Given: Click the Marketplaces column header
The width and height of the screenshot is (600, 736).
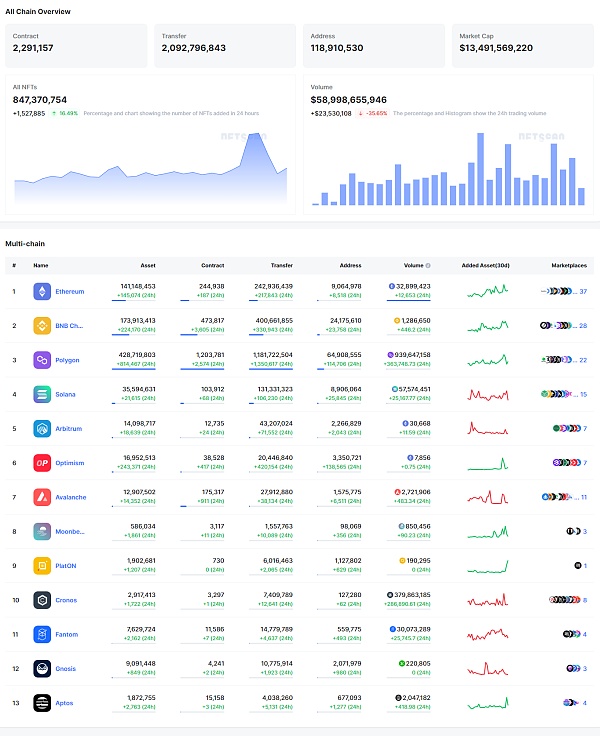Looking at the screenshot, I should (x=569, y=266).
